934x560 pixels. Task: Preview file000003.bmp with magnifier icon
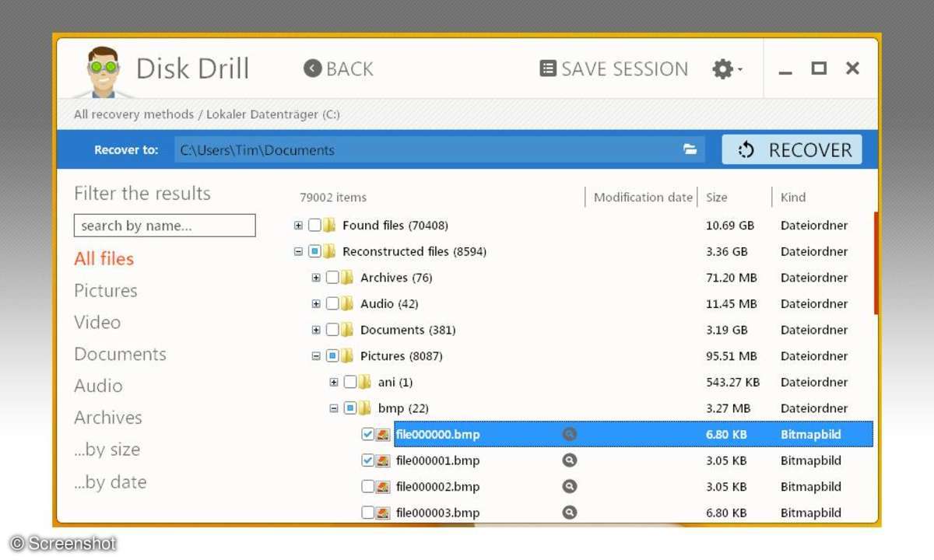(x=570, y=513)
